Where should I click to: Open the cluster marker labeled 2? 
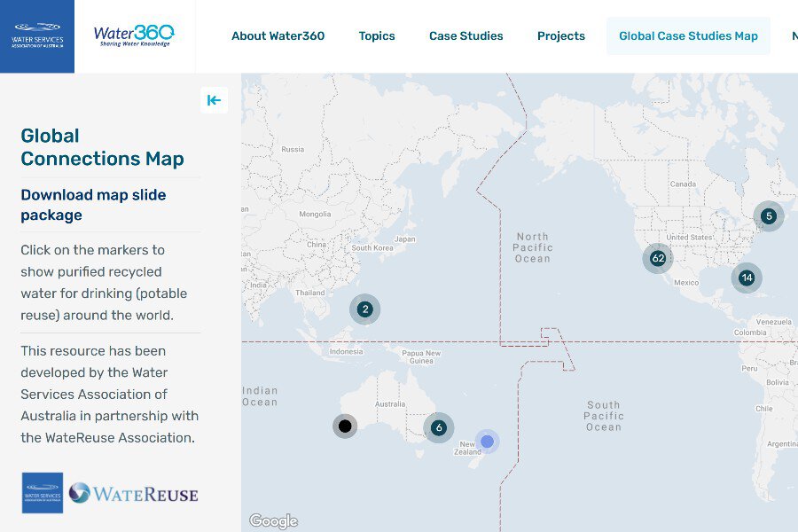pos(364,309)
